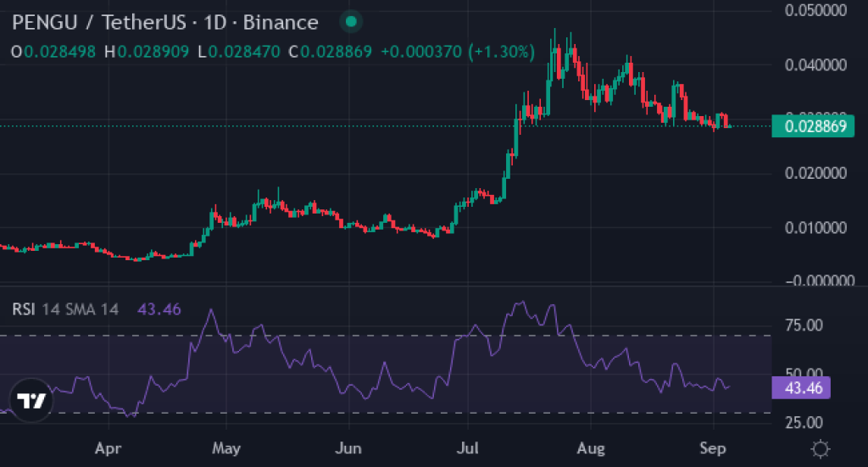Open the chart settings gear icon
Image resolution: width=868 pixels, height=467 pixels.
[821, 448]
